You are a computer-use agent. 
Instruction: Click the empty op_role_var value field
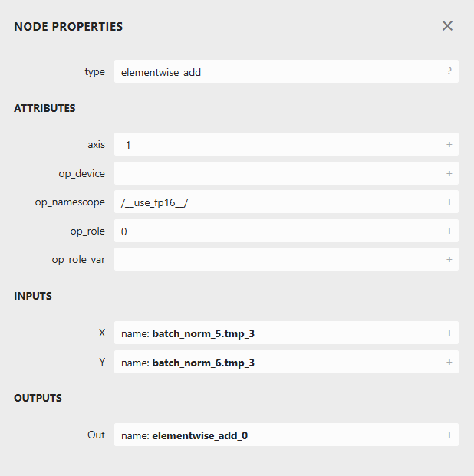click(276, 260)
